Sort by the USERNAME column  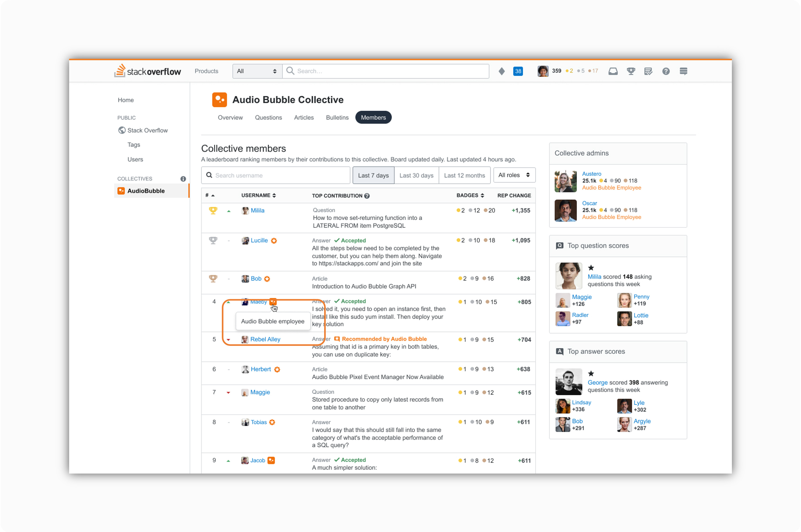[258, 195]
